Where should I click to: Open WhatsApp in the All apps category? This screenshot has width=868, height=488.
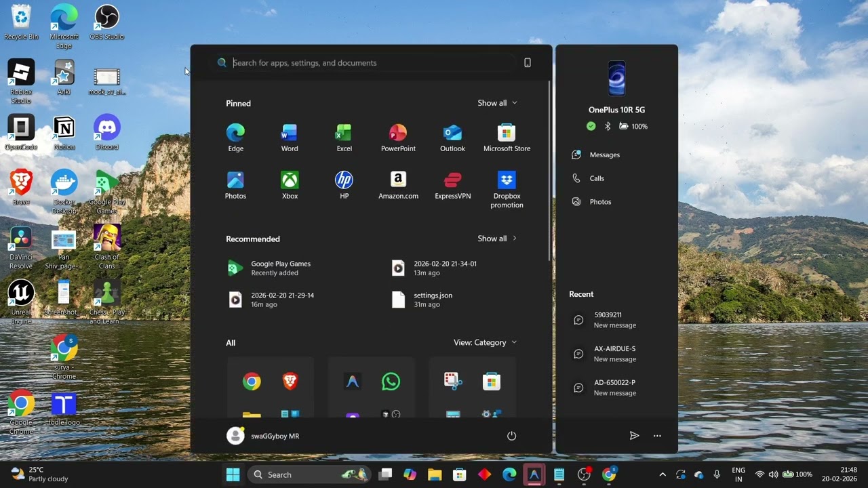391,382
